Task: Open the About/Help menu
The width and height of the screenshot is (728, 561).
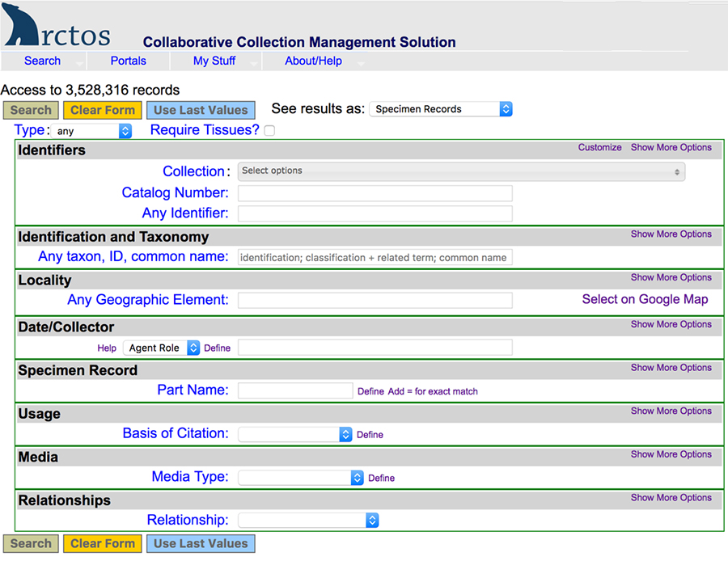Action: tap(313, 61)
